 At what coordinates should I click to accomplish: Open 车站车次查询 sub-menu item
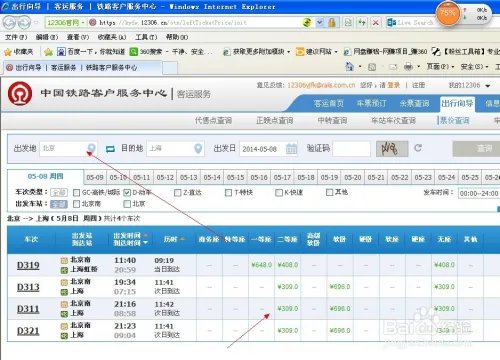pyautogui.click(x=393, y=120)
